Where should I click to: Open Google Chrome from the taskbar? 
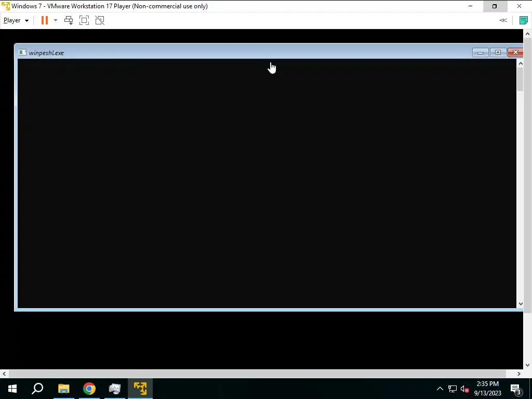89,389
